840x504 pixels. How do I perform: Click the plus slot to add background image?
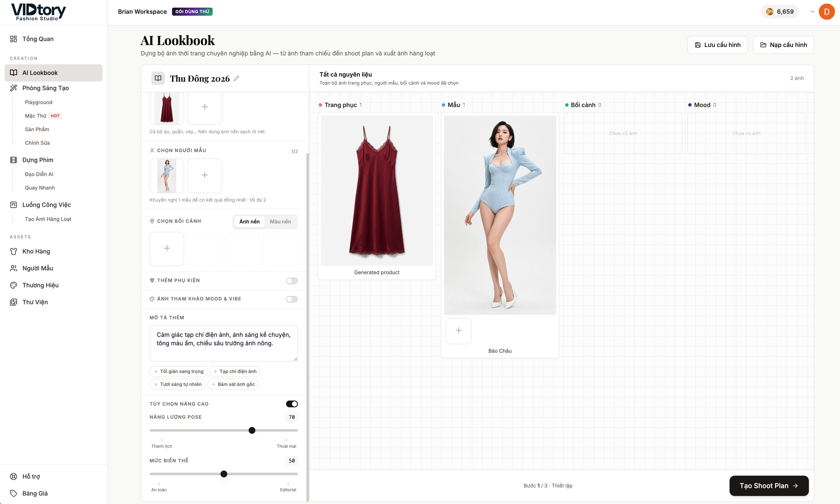pos(167,249)
